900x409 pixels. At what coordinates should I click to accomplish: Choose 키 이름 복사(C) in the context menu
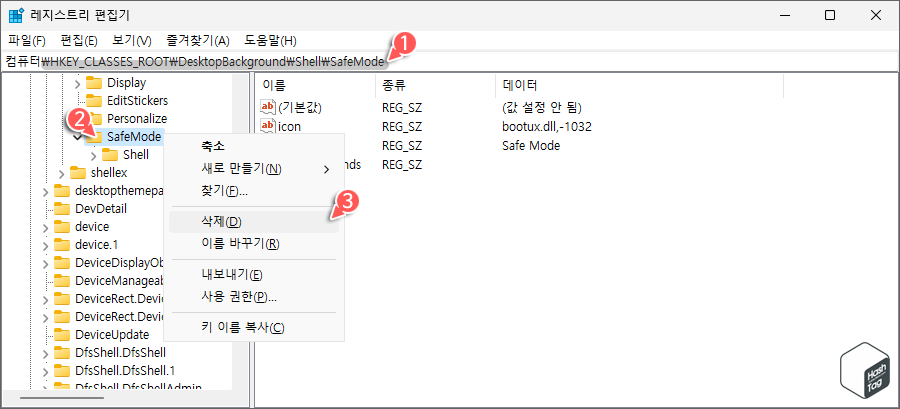(x=254, y=328)
